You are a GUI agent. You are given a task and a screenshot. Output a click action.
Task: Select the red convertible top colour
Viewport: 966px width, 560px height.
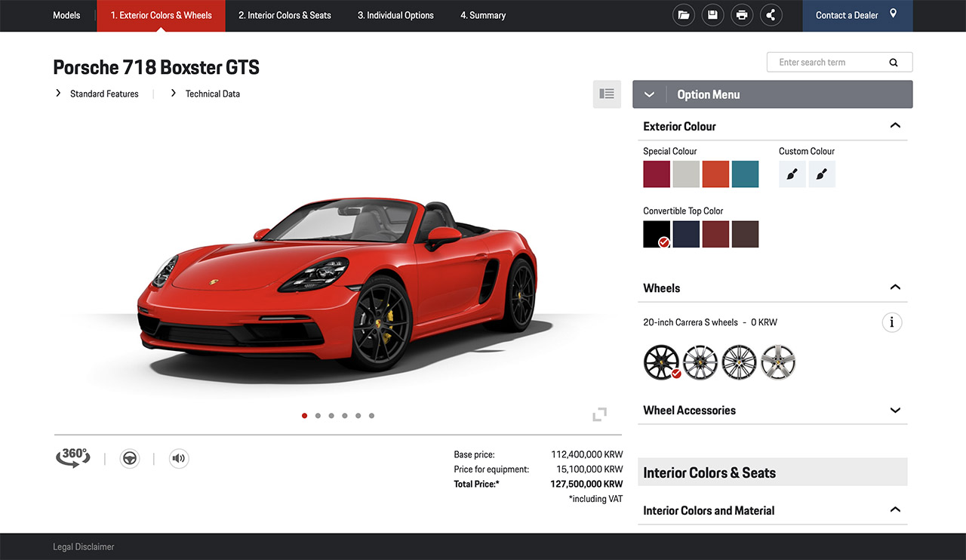coord(715,234)
